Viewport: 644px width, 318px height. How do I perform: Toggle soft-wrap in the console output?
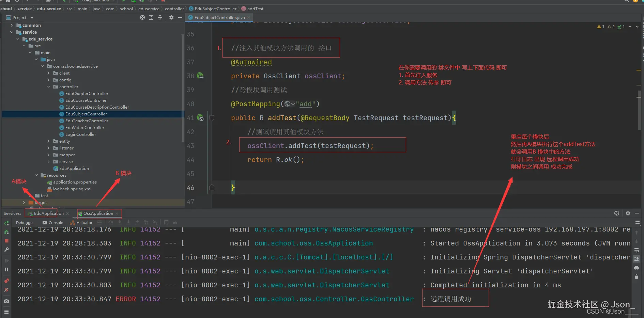coord(636,250)
